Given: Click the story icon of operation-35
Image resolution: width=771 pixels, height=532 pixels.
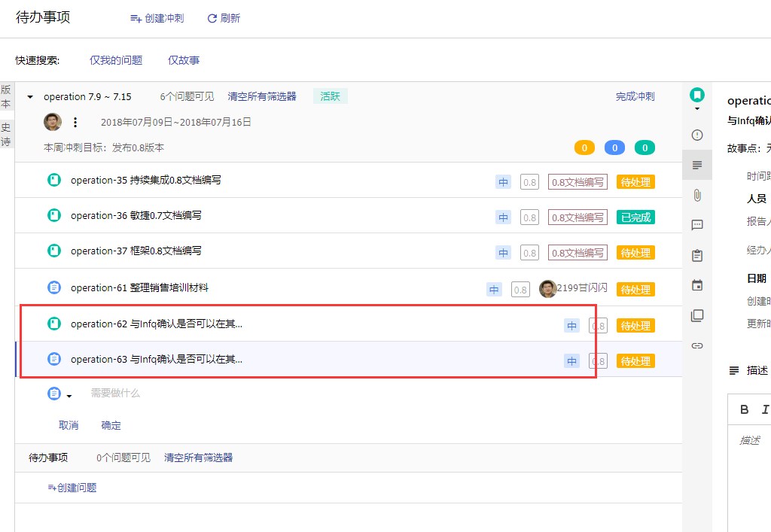Looking at the screenshot, I should tap(54, 180).
